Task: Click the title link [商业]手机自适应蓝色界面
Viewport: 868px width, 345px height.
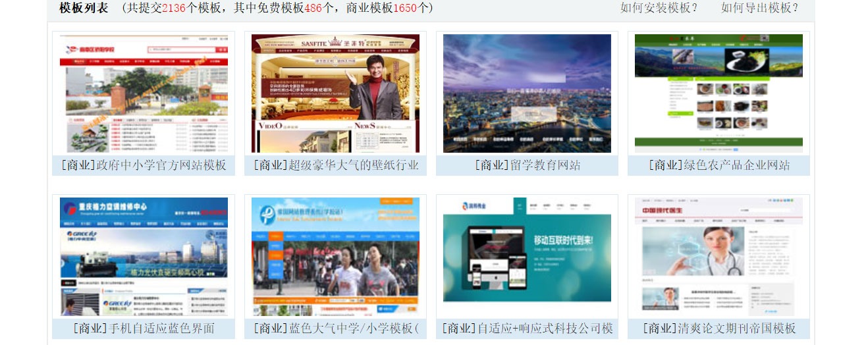Action: click(144, 329)
